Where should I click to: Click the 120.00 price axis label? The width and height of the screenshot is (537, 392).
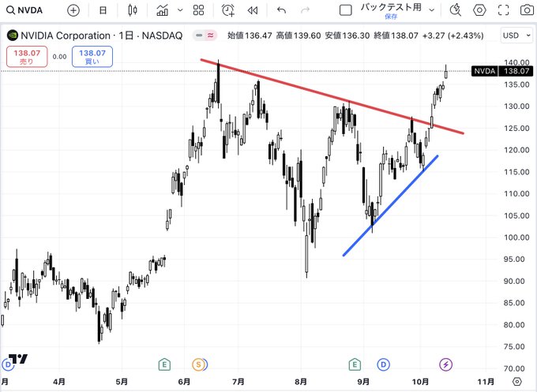516,150
